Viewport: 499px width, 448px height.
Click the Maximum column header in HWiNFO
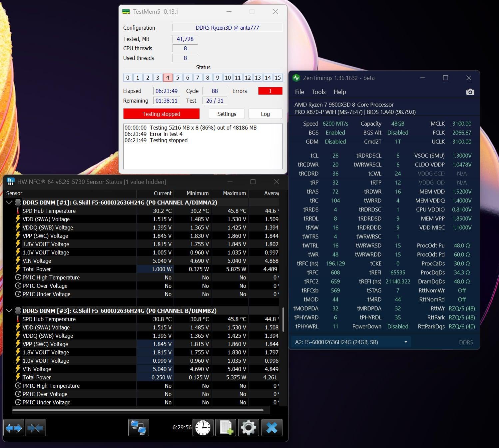point(230,193)
